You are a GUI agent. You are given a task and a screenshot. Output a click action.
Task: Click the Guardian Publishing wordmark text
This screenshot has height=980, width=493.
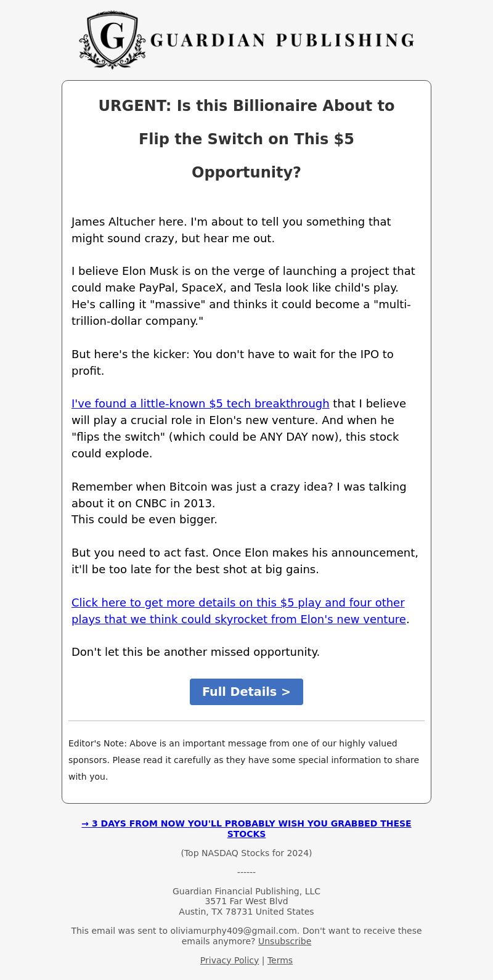[282, 41]
